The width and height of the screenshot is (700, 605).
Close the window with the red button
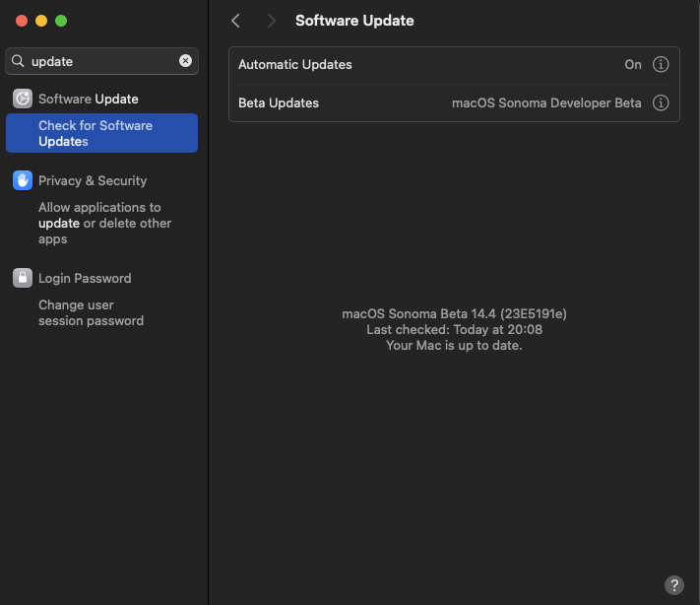coord(22,21)
